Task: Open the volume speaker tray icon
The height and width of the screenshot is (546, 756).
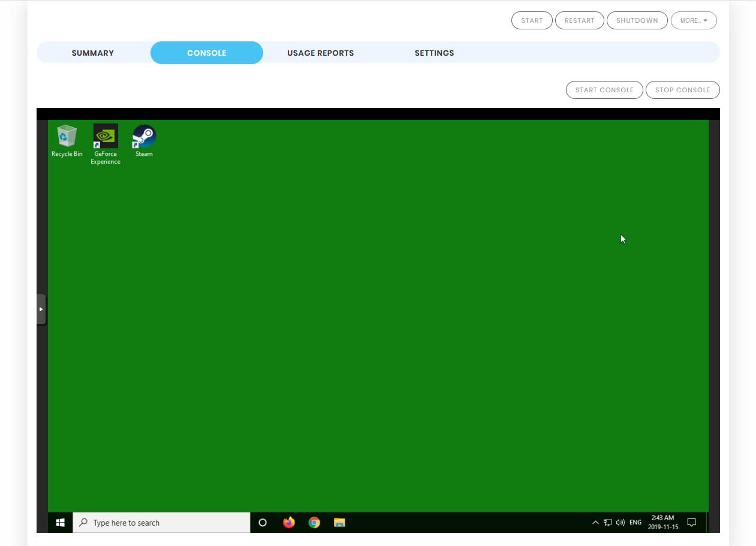Action: click(621, 523)
